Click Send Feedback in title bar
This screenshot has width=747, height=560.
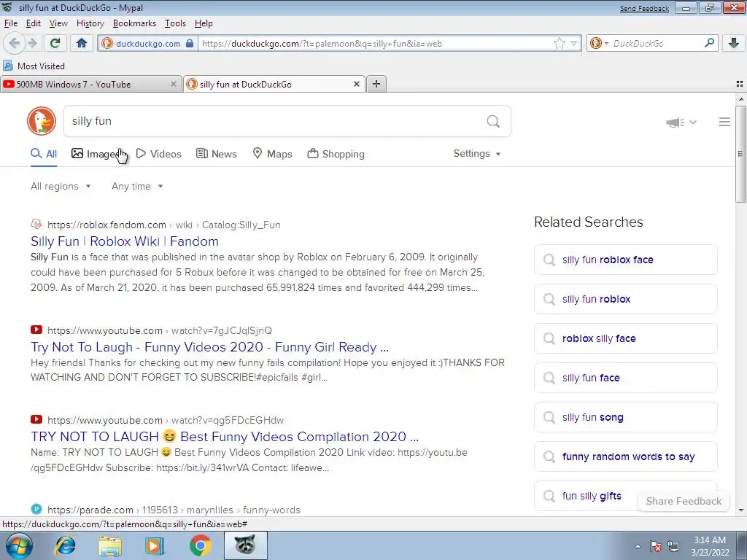click(644, 8)
